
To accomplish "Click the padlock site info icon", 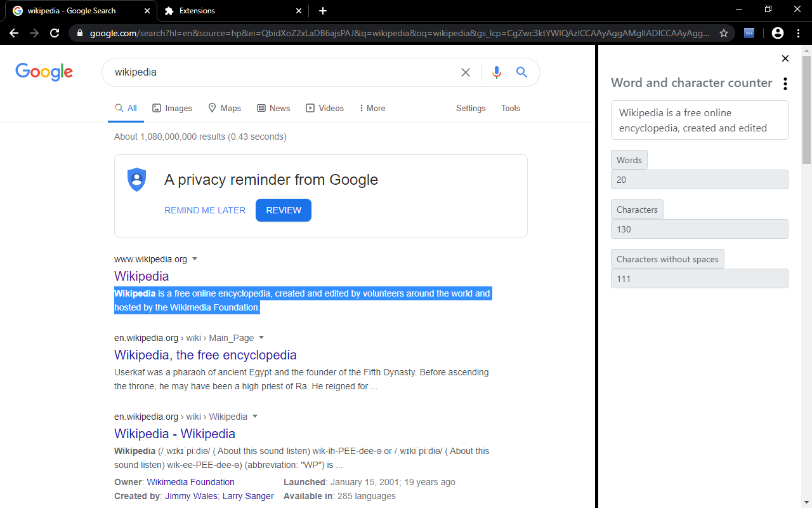I will (79, 33).
